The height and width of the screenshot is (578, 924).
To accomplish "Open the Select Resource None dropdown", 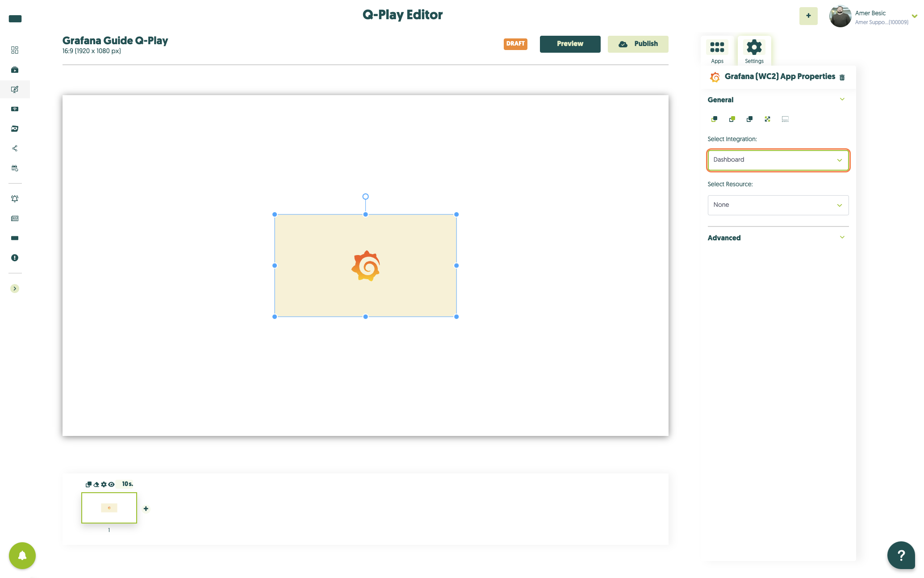I will pos(778,205).
